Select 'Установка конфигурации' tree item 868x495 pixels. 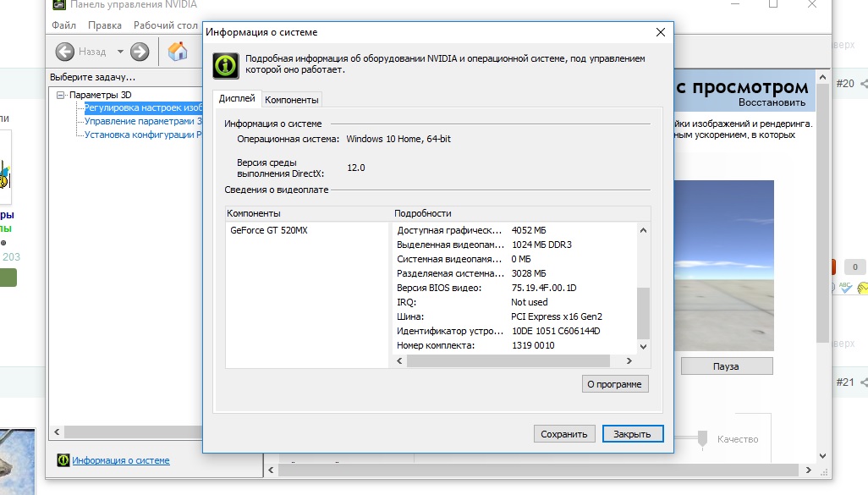[143, 134]
